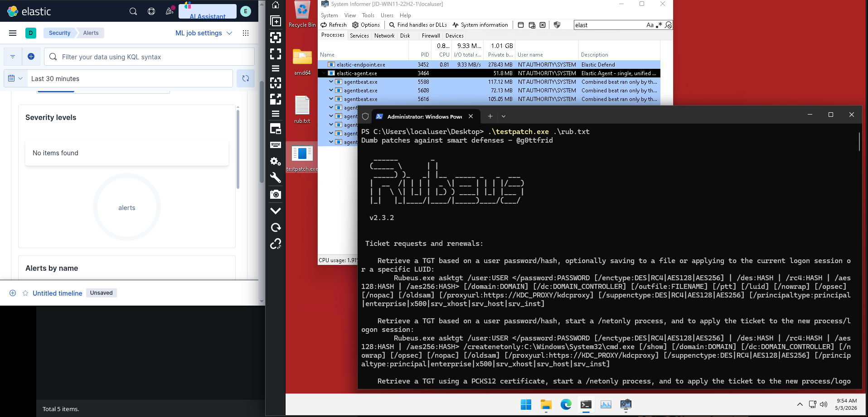Open the gears settings icon in vertical toolbar

click(276, 161)
